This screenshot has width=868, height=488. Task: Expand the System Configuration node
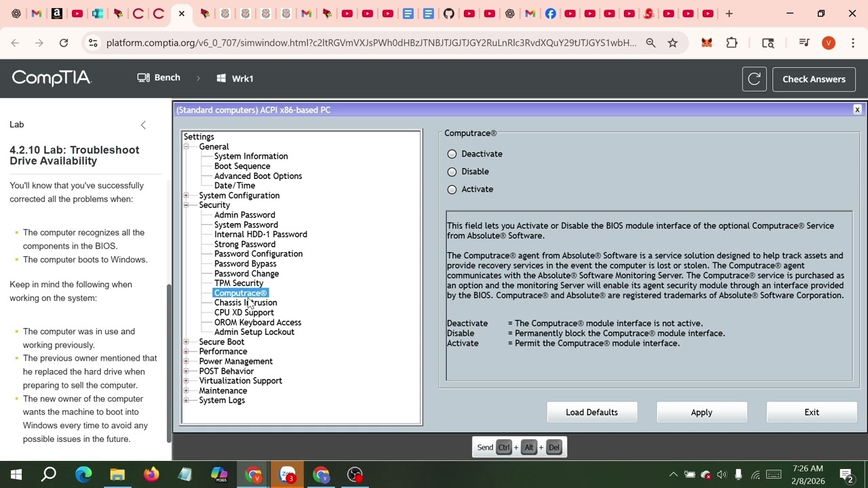click(x=186, y=195)
